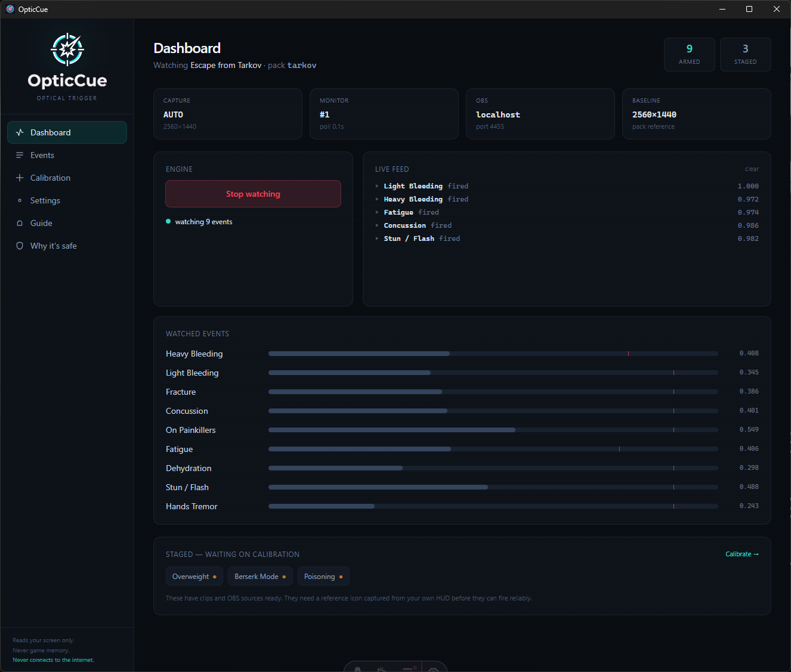Open the Events page from the sidebar

(67, 155)
